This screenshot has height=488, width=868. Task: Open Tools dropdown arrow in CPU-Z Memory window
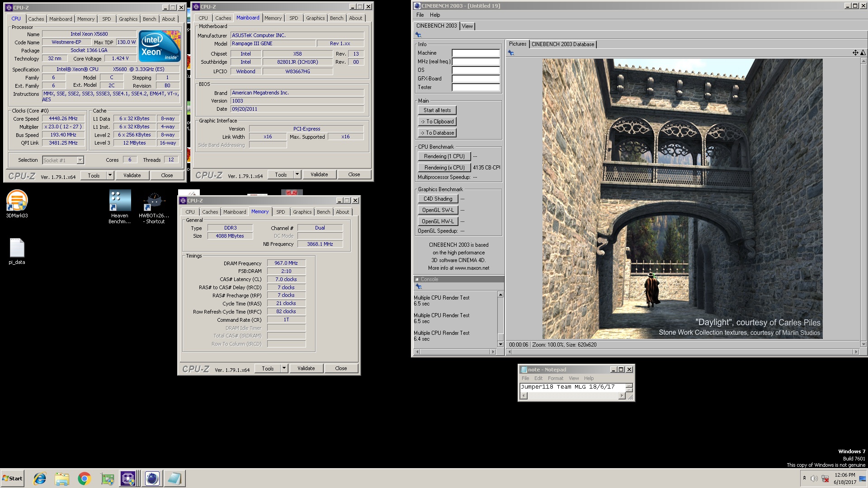(x=284, y=368)
